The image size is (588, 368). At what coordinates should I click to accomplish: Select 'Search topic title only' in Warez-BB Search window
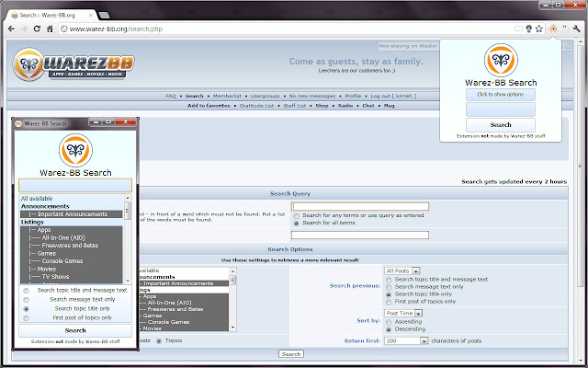tap(26, 309)
